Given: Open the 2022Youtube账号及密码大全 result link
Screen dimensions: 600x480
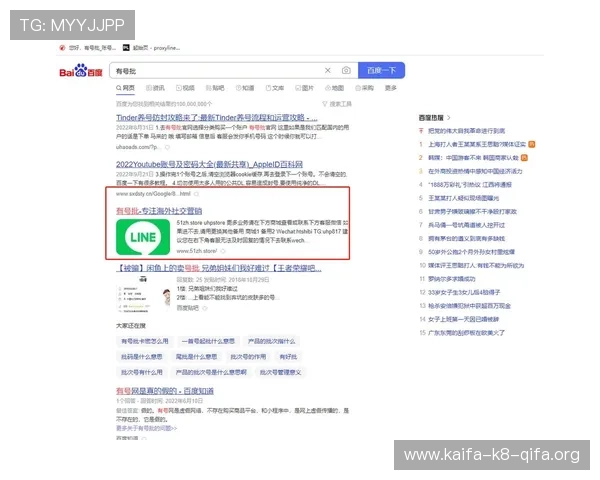Looking at the screenshot, I should [209, 164].
